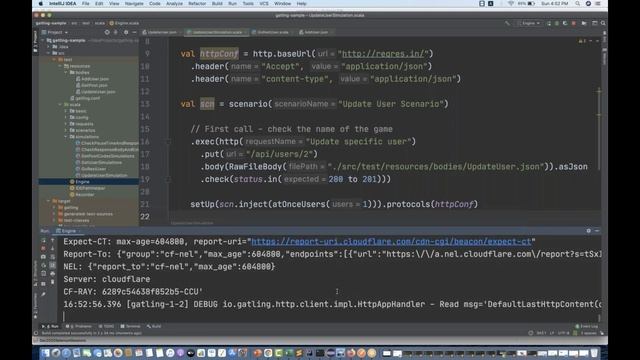Screen dimensions: 640x360
Task: Open the File menu
Action: click(x=85, y=4)
